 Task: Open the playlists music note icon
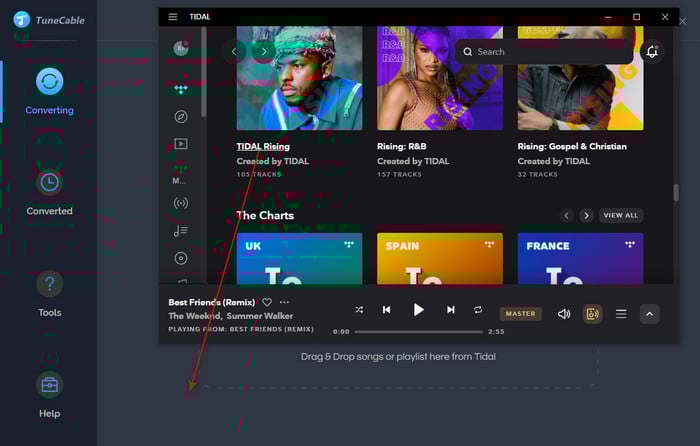pos(181,230)
